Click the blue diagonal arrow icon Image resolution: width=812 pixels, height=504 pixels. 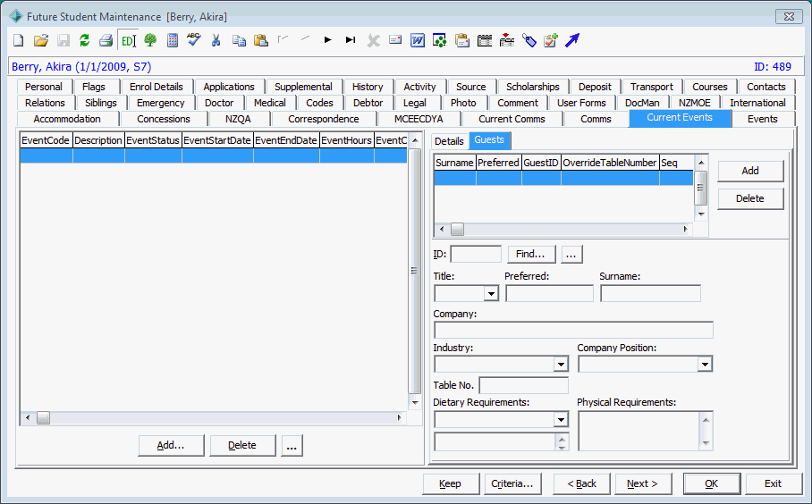[x=572, y=40]
